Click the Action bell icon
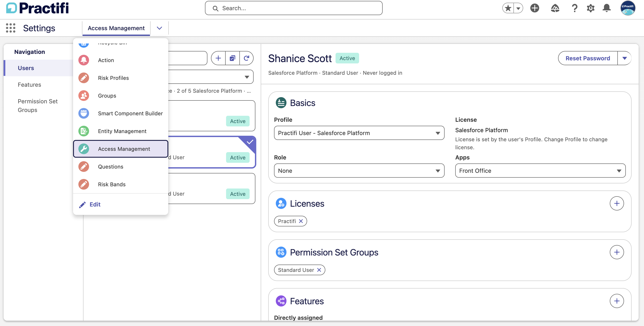Screen dimensions: 644x326 click(84, 60)
